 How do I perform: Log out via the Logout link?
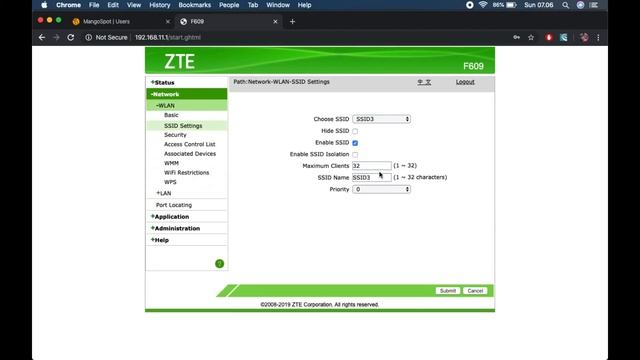click(465, 82)
